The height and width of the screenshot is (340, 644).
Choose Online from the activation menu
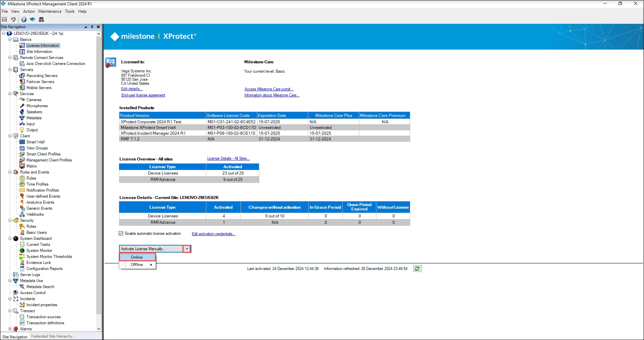coord(137,257)
